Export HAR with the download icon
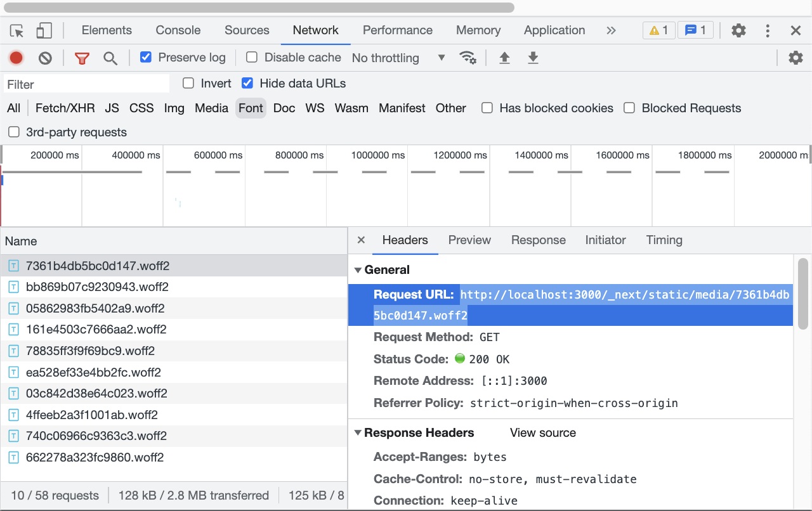The image size is (812, 511). pyautogui.click(x=533, y=58)
